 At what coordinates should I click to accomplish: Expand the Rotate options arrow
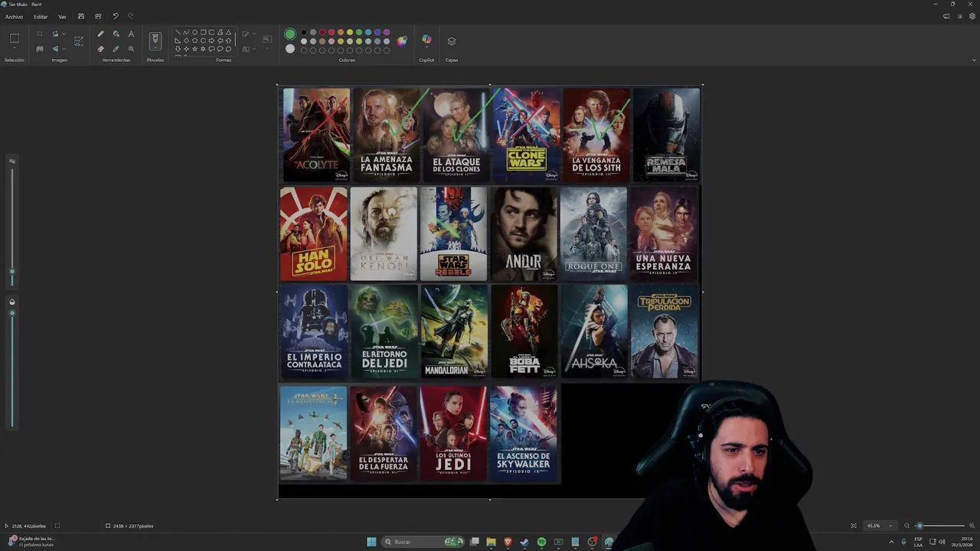(64, 34)
